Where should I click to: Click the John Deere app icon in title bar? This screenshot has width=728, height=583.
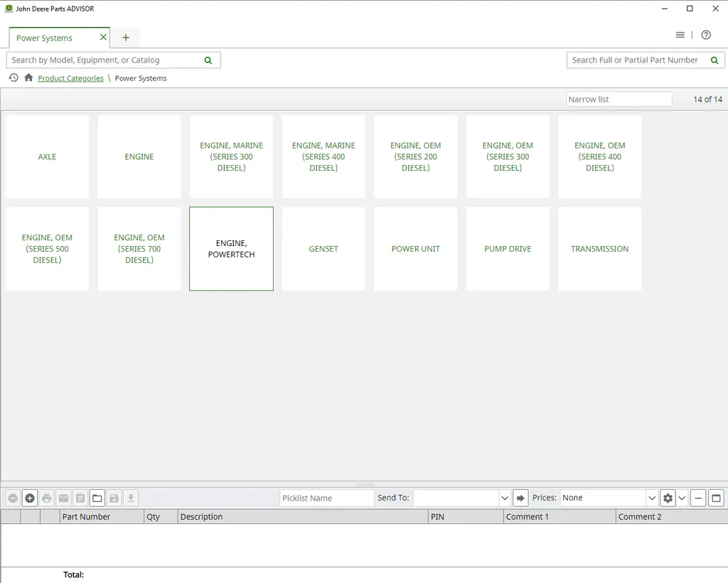click(9, 9)
